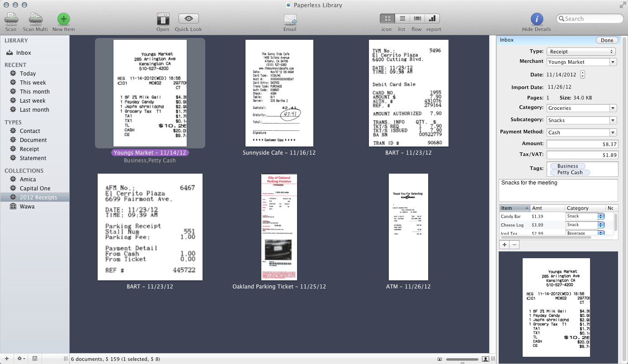Viewport: 628px width, 364px height.
Task: Select the Business tag token
Action: click(567, 166)
